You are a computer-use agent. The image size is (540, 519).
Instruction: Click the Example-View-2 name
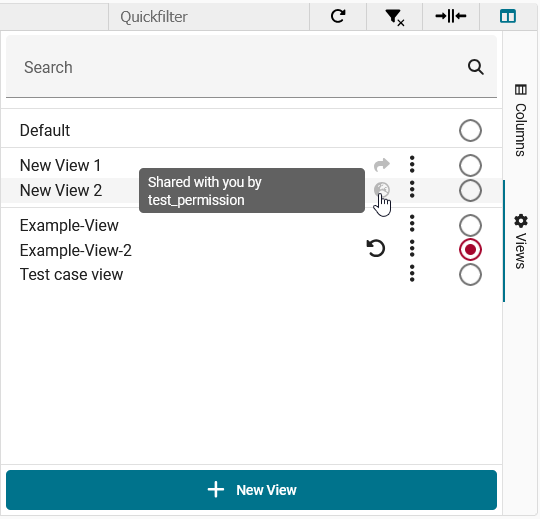click(76, 250)
